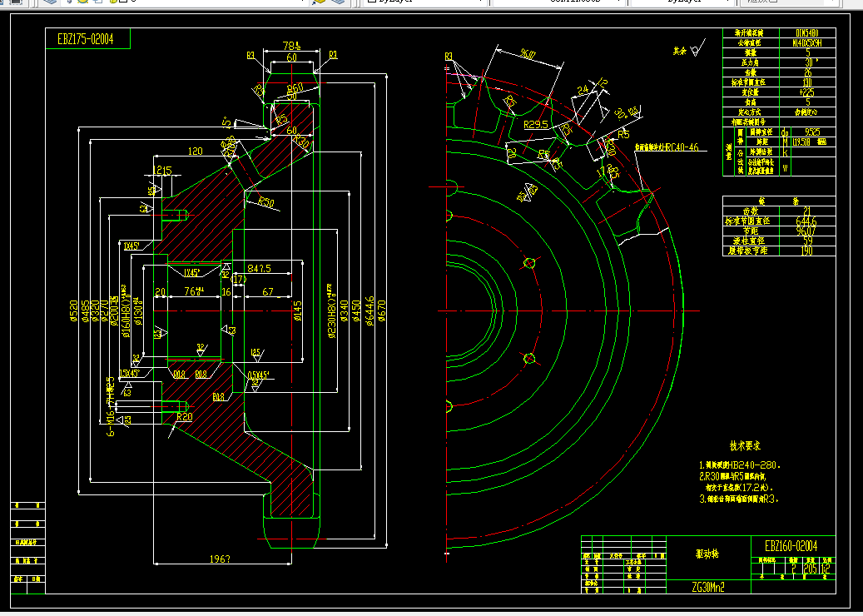Click the 644.6 value in lower table
The width and height of the screenshot is (863, 616).
[x=807, y=221]
